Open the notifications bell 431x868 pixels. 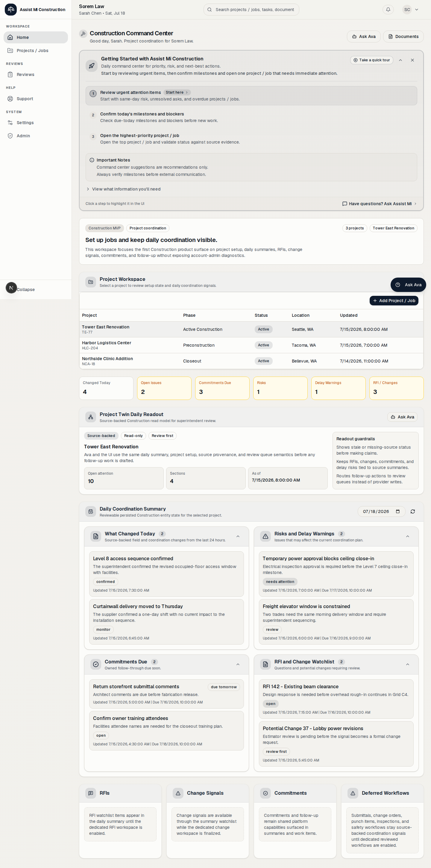point(388,10)
